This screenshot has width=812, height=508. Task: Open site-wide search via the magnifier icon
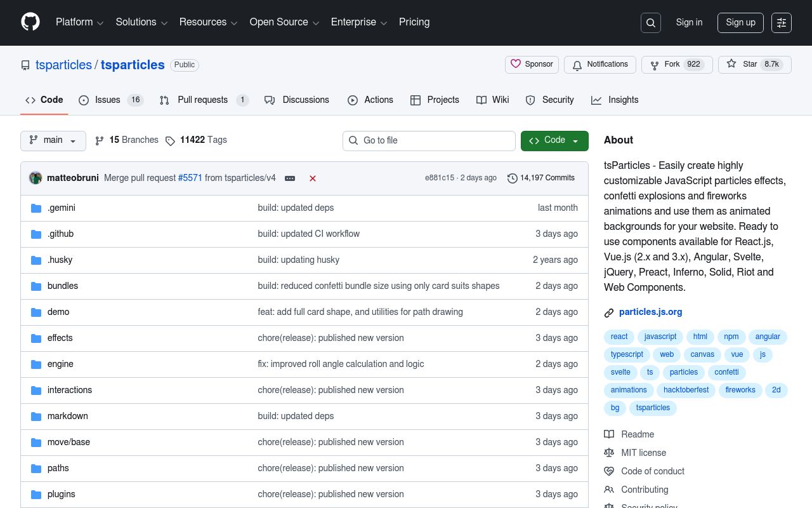pyautogui.click(x=650, y=22)
